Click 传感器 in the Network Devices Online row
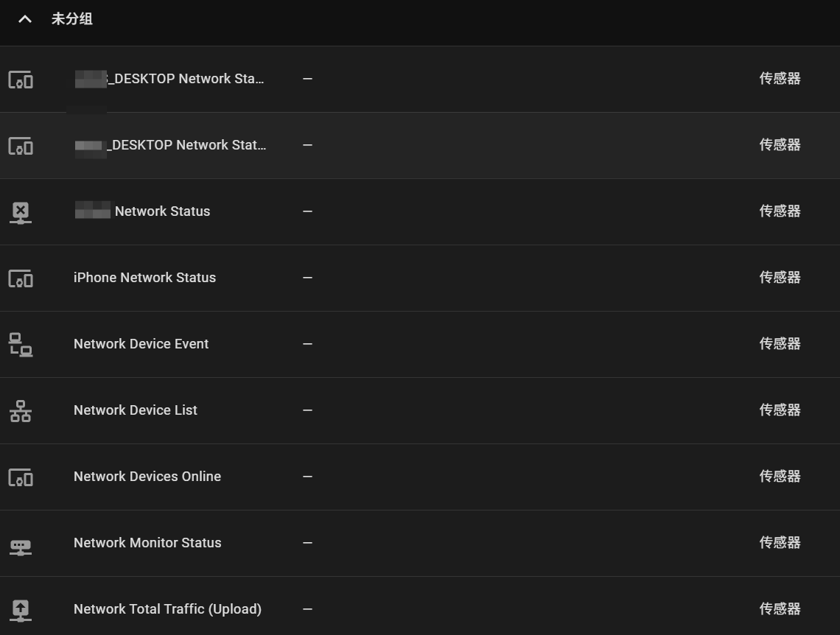The image size is (840, 635). (x=780, y=477)
